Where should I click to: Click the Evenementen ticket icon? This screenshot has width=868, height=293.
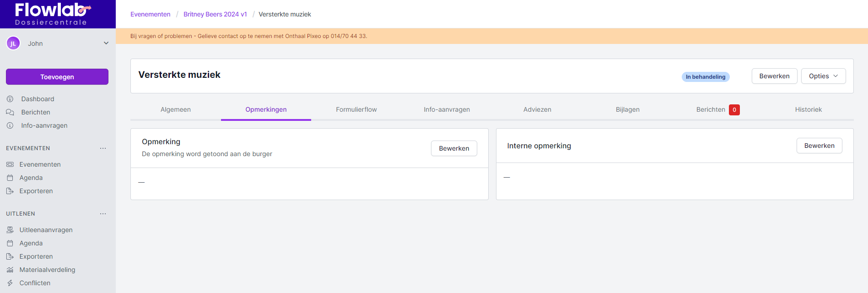10,164
